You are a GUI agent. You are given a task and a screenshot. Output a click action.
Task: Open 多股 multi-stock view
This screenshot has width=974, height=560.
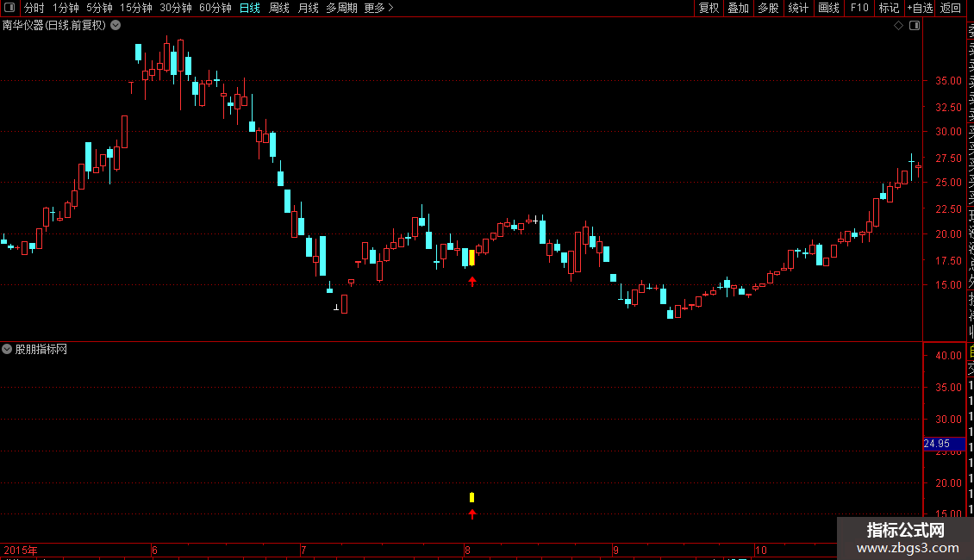tap(768, 8)
